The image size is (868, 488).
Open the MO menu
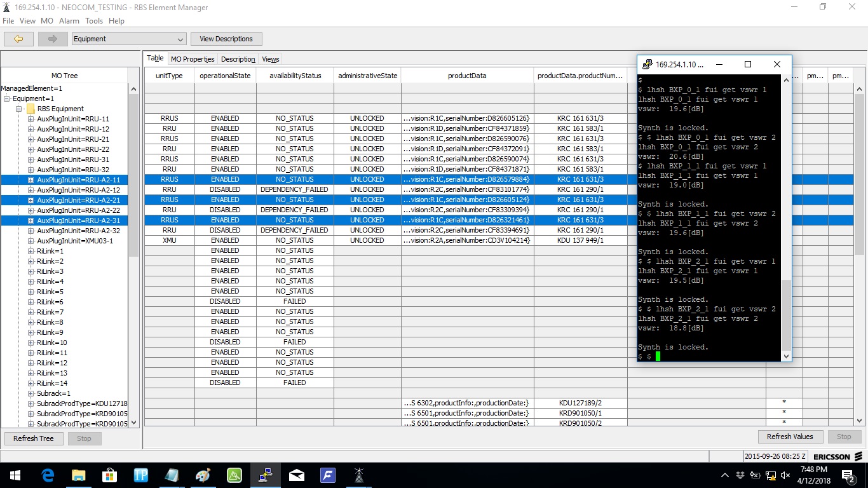(47, 21)
